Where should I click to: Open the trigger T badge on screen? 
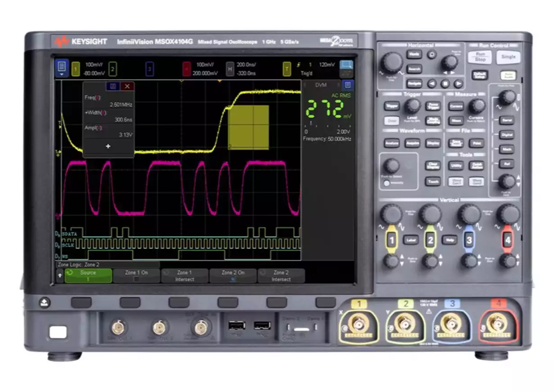point(287,68)
